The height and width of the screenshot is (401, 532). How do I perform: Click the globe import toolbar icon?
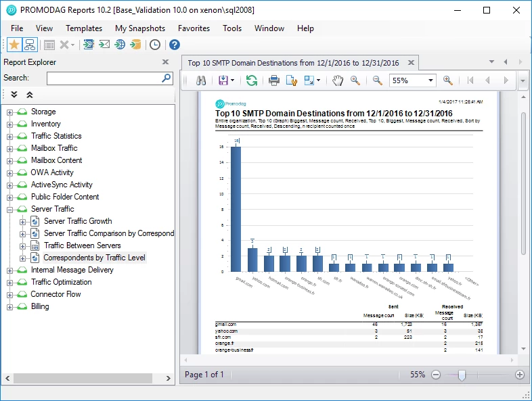[x=120, y=45]
